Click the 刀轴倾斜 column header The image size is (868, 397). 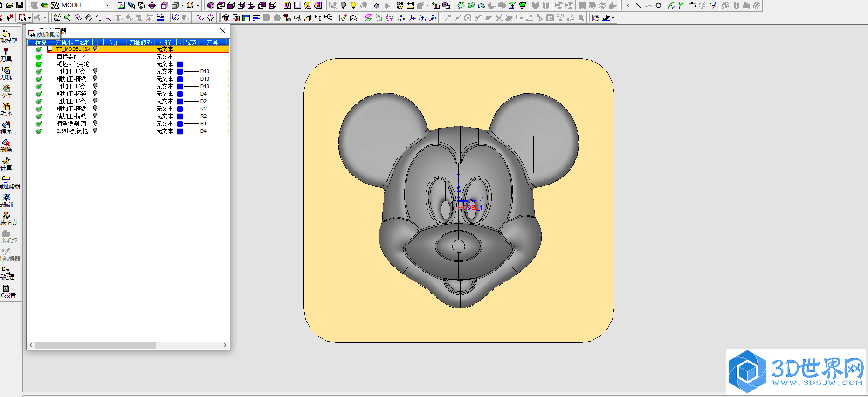click(x=141, y=42)
